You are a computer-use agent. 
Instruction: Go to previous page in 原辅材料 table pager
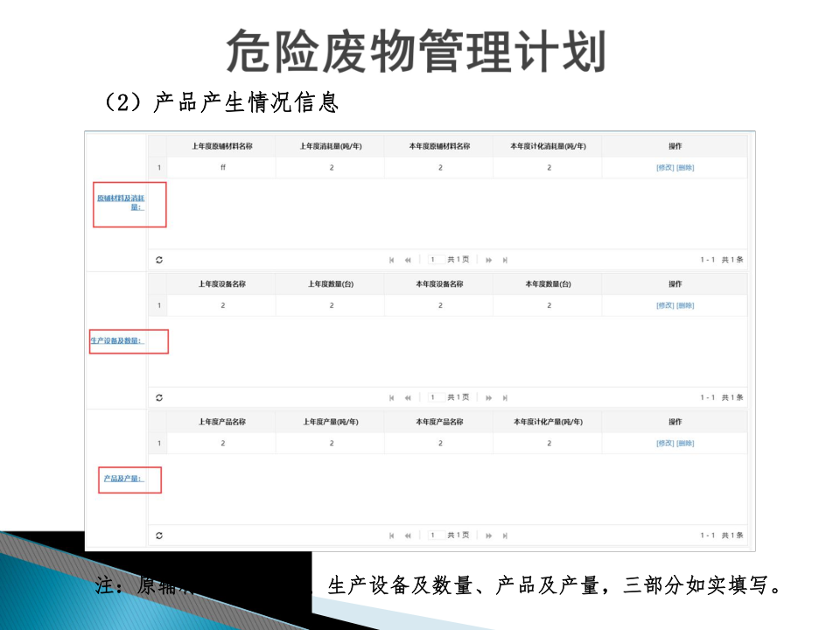408,260
